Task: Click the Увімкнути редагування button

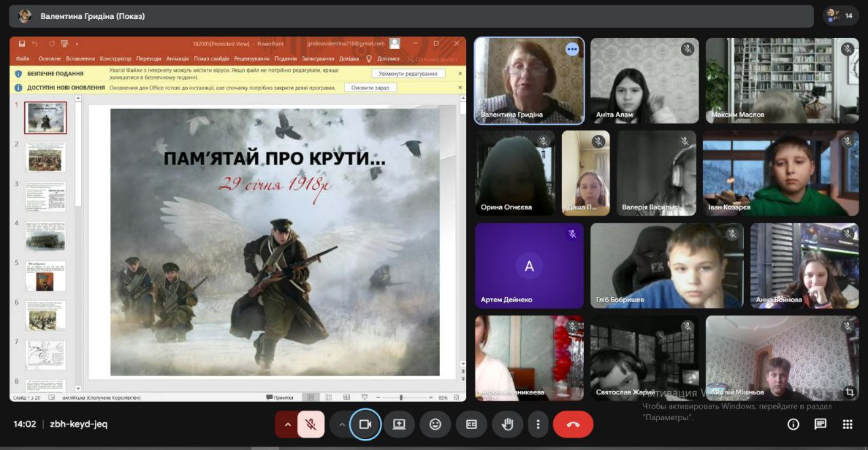Action: coord(408,73)
